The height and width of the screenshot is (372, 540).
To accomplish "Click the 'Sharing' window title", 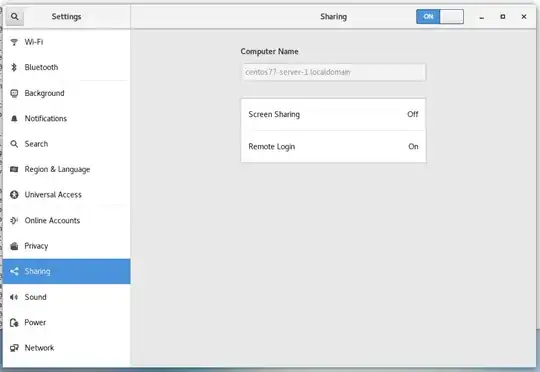I will tap(333, 17).
